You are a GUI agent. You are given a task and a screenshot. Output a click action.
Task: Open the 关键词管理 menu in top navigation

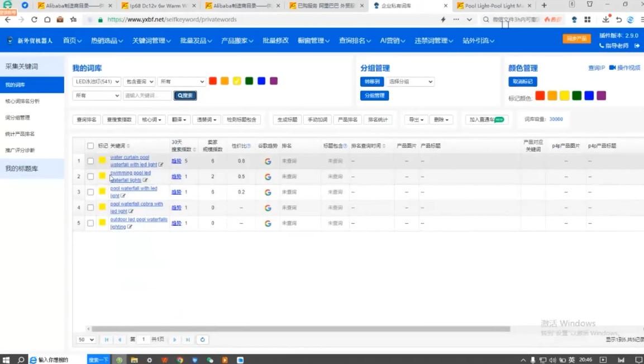point(151,41)
